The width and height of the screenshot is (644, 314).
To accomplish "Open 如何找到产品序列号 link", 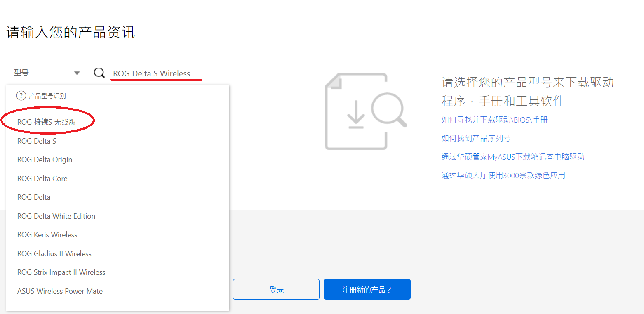I will 476,138.
